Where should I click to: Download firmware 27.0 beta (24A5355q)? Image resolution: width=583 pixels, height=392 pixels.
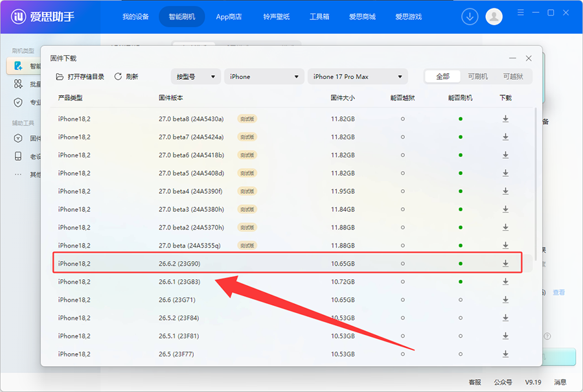(505, 246)
